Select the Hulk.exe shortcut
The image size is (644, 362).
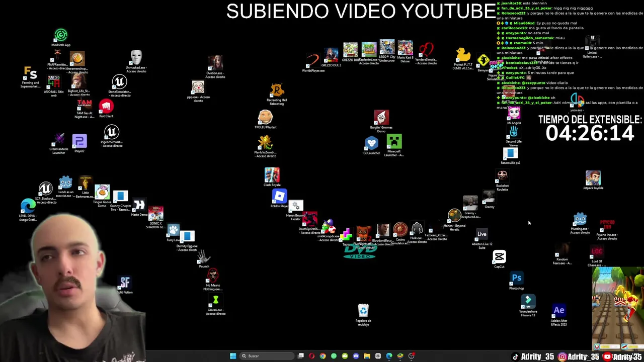click(x=417, y=232)
